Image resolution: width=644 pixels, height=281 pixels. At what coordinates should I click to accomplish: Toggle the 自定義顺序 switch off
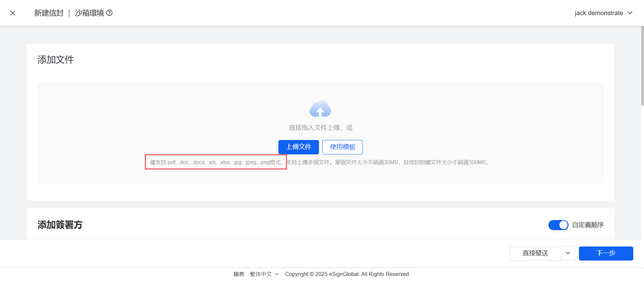[558, 225]
